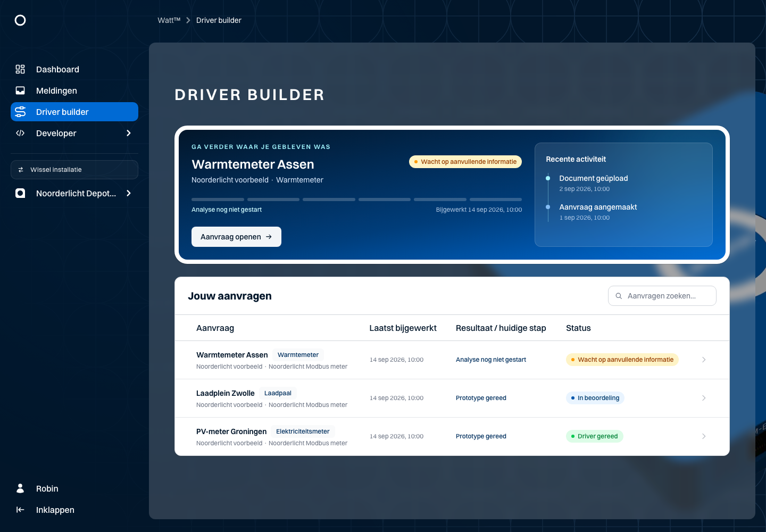Click the Aanvraag column header
The width and height of the screenshot is (766, 532).
tap(215, 328)
